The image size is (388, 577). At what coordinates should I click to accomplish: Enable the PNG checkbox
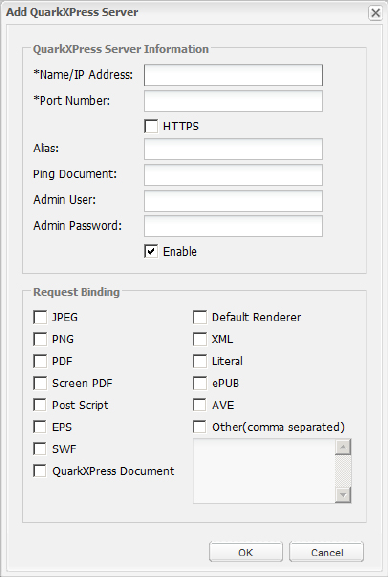40,339
